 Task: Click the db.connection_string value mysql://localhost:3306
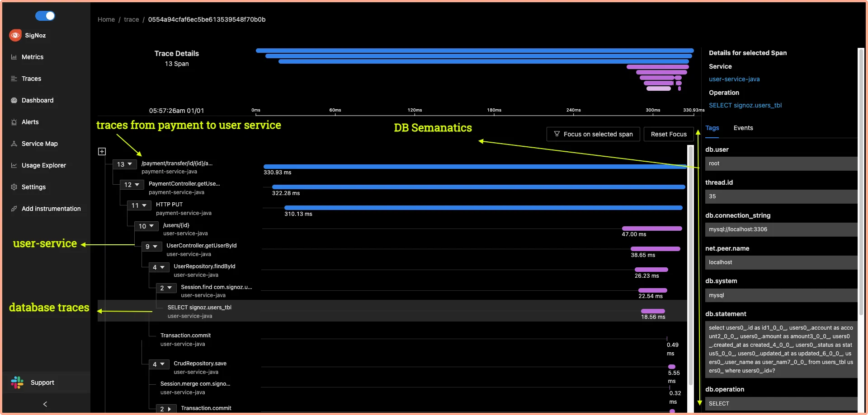click(x=781, y=229)
